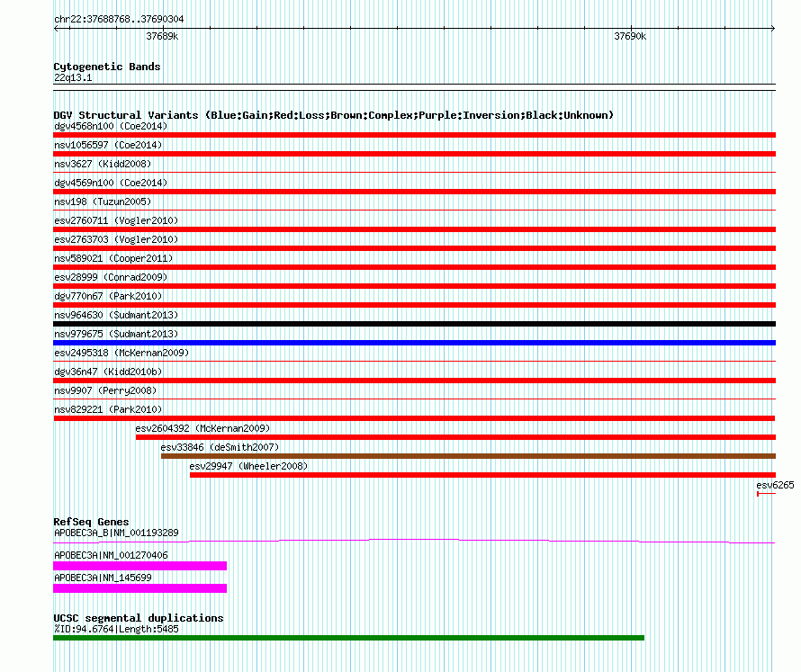
Task: Click the 37689k ruler tick label
Action: [162, 36]
